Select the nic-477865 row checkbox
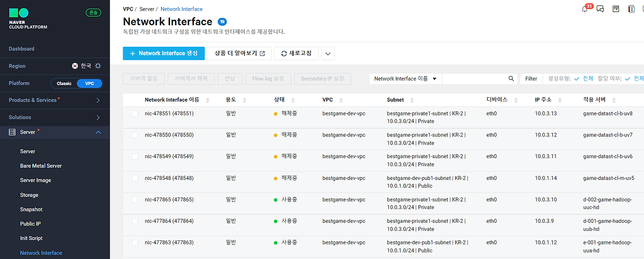The image size is (644, 259). pyautogui.click(x=135, y=200)
